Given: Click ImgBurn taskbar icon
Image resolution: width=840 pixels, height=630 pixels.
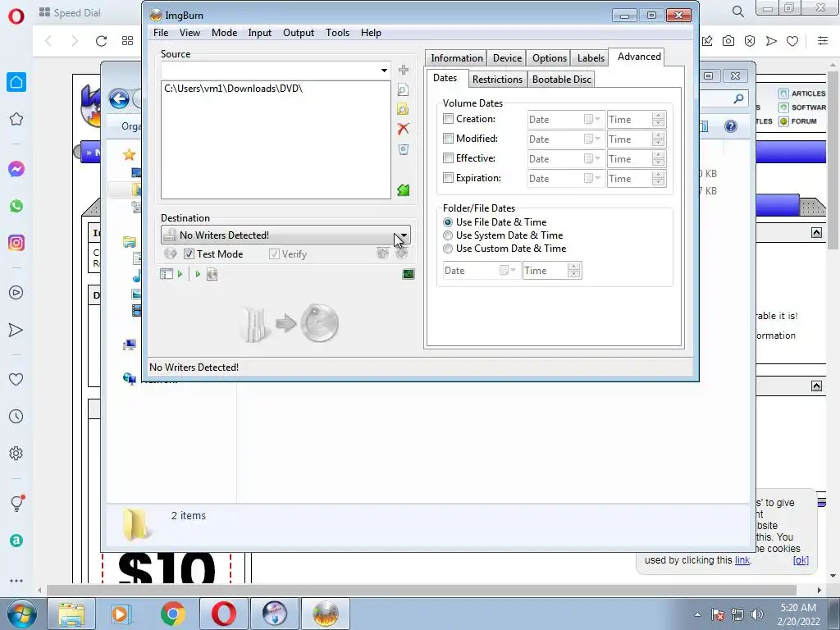Looking at the screenshot, I should coord(325,614).
